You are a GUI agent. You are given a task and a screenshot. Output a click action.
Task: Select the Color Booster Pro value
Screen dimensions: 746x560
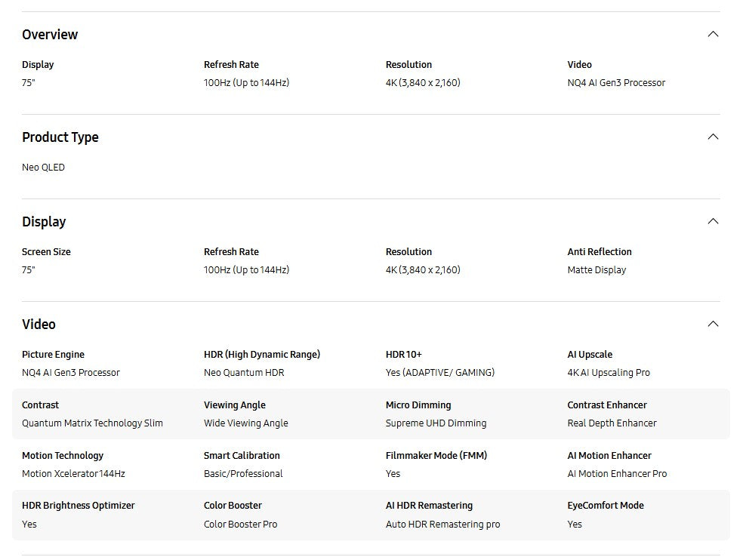click(240, 525)
